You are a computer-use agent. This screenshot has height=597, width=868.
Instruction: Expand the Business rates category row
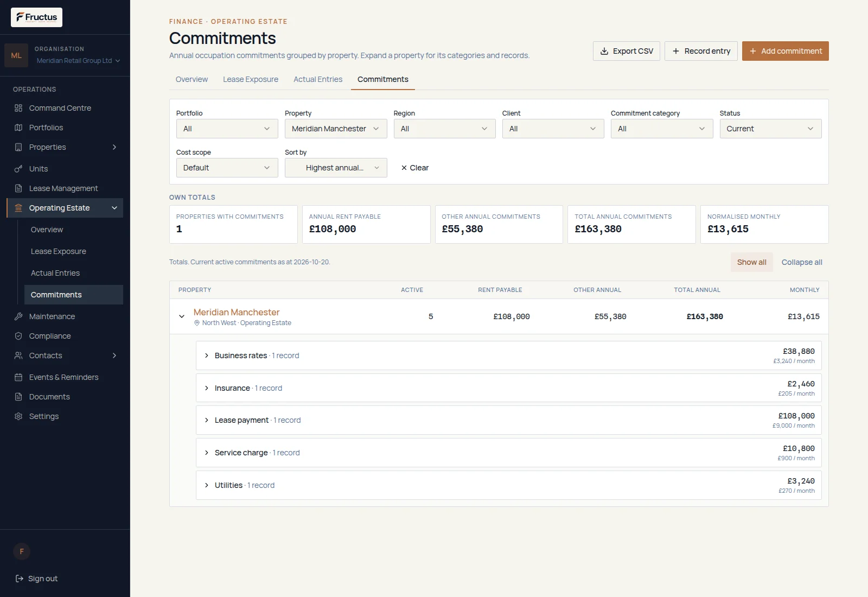pyautogui.click(x=508, y=355)
